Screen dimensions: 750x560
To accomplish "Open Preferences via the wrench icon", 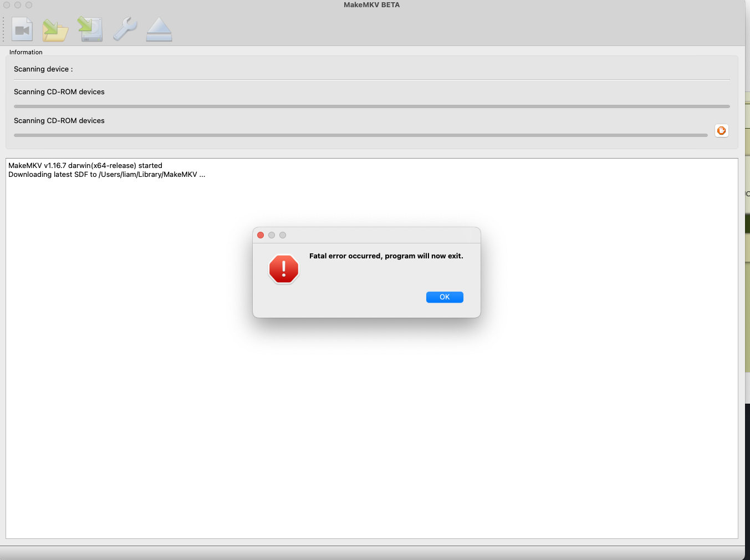I will pos(125,29).
